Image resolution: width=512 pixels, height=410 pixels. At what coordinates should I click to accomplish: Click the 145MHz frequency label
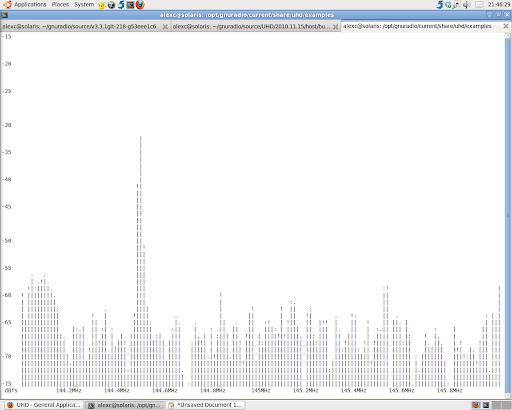261,390
